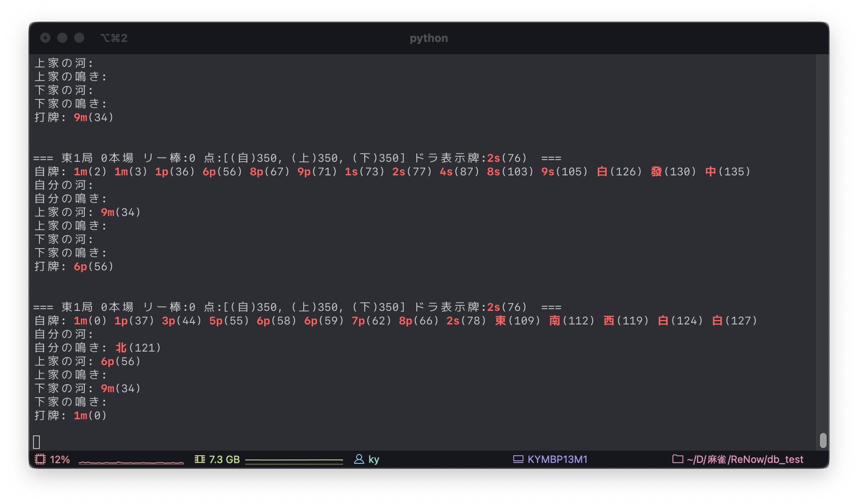
Task: Click the terminal cursor block at prompt
Action: pos(36,442)
